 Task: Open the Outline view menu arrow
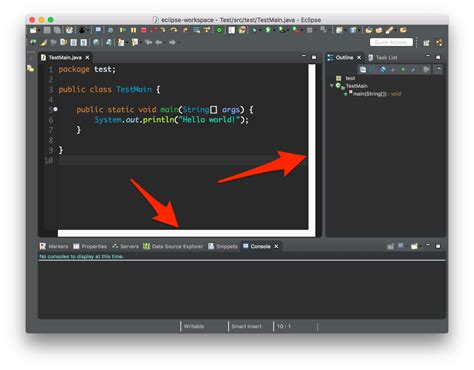[x=439, y=69]
